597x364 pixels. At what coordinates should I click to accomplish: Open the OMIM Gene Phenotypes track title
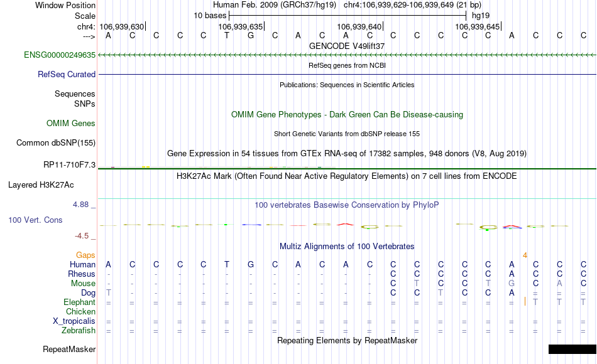[x=347, y=114]
